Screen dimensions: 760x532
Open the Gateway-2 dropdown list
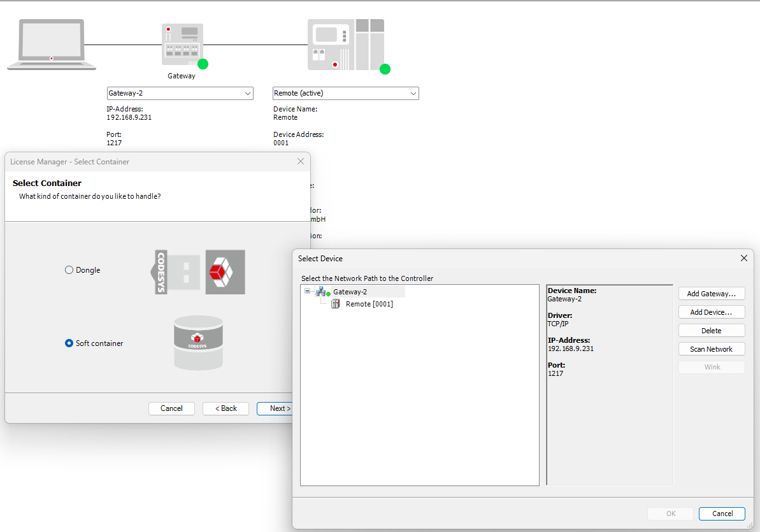click(248, 94)
